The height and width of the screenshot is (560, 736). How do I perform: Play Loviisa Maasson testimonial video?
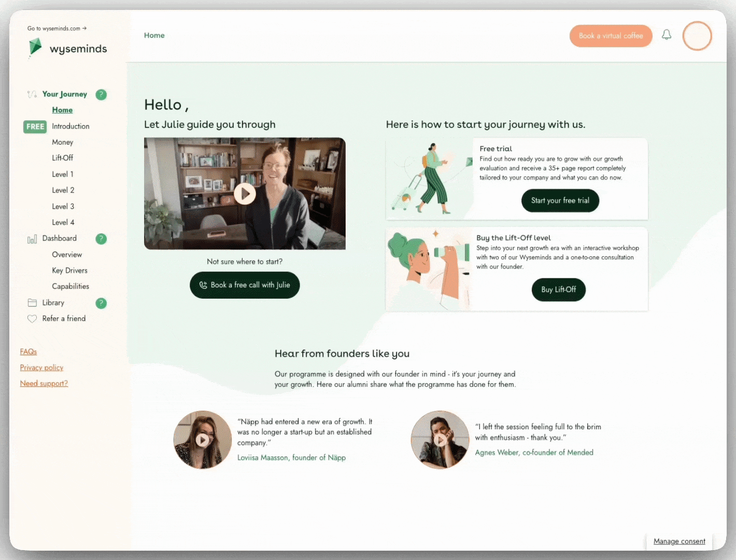[x=202, y=440]
